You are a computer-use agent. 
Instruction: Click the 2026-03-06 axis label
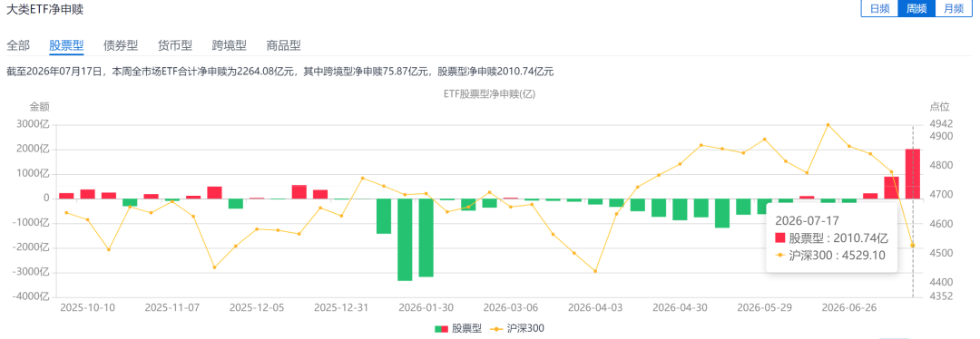pos(511,308)
